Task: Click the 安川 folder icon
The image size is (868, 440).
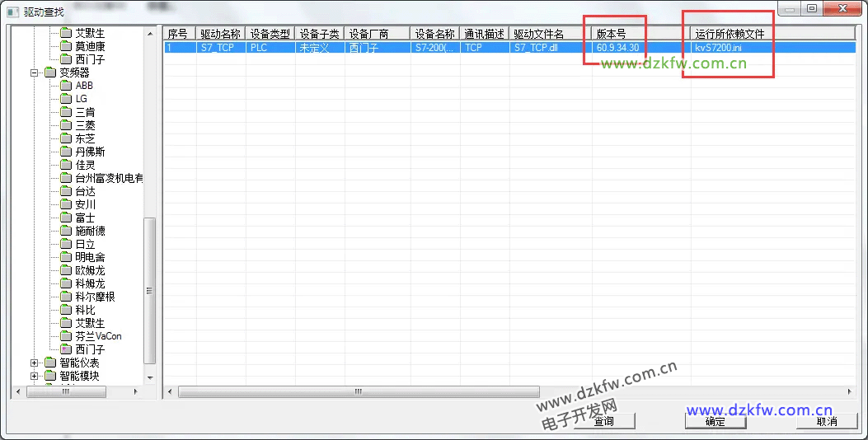Action: (x=66, y=205)
